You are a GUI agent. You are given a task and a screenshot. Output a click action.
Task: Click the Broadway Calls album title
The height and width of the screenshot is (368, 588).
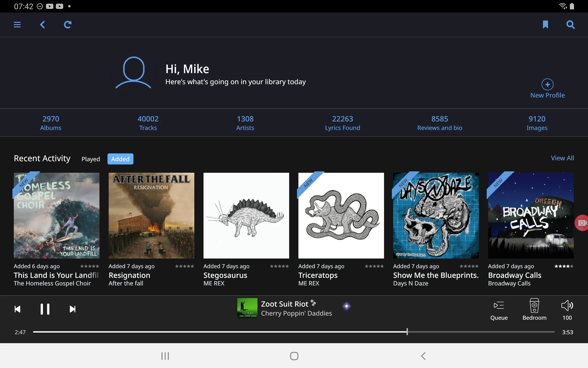coord(515,275)
